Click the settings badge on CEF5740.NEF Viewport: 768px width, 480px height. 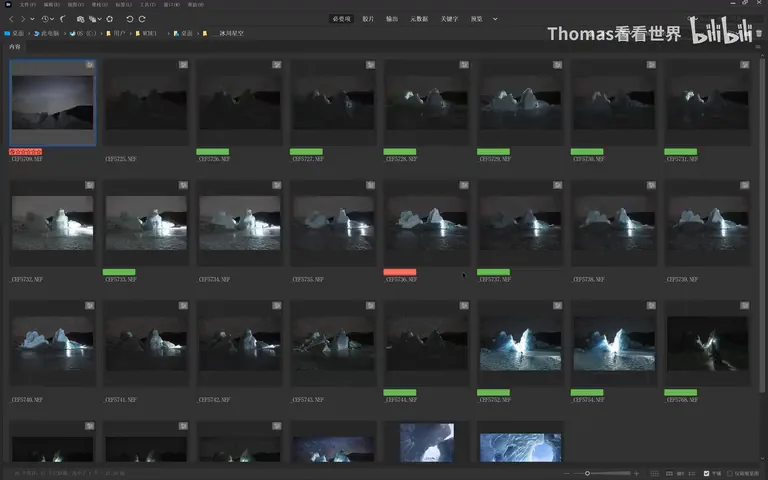(x=90, y=306)
